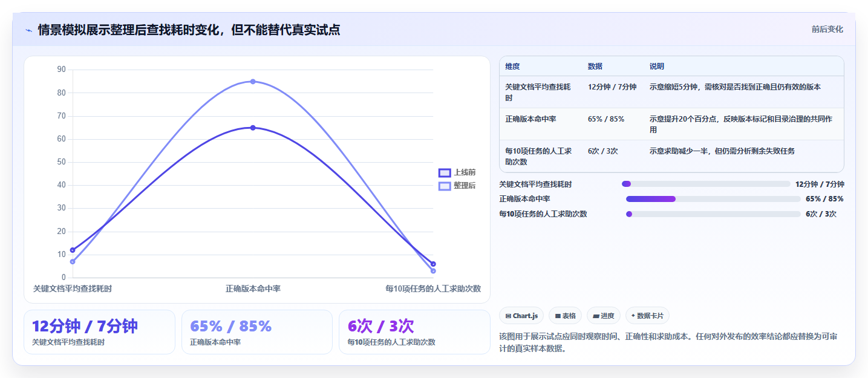The image size is (868, 378).
Task: Click the note starting 示意提升20个百分点
Action: click(742, 125)
